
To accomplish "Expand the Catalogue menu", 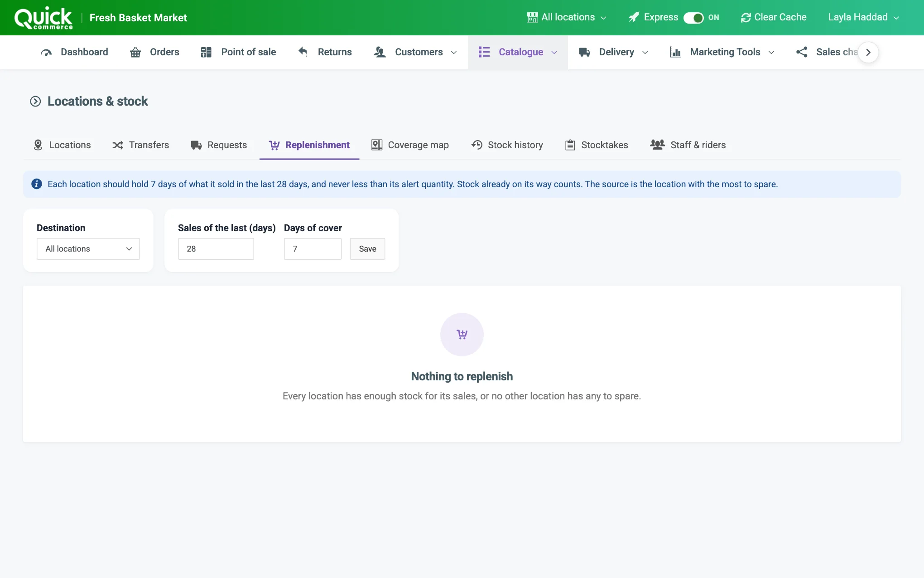I will click(518, 52).
